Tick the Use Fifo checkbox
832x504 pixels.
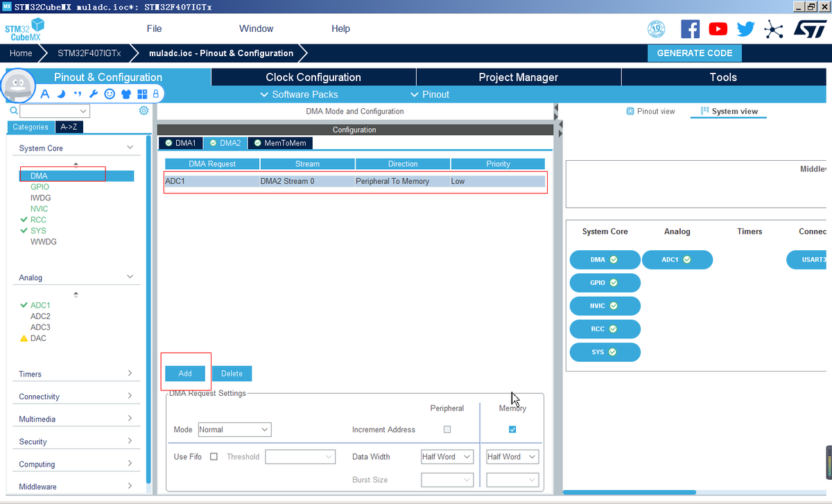click(214, 457)
